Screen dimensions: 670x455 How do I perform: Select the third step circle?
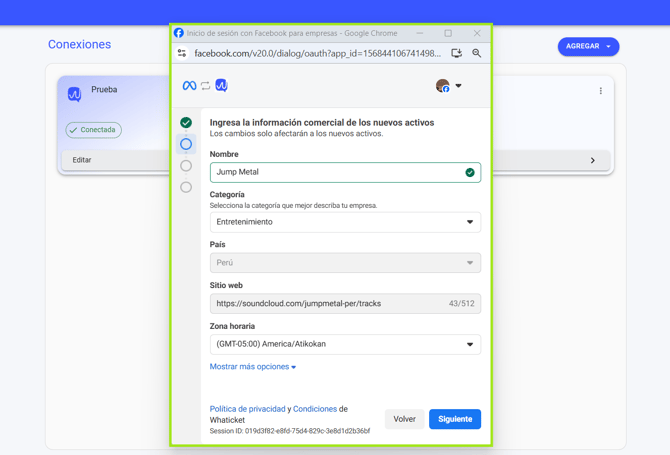pyautogui.click(x=186, y=166)
